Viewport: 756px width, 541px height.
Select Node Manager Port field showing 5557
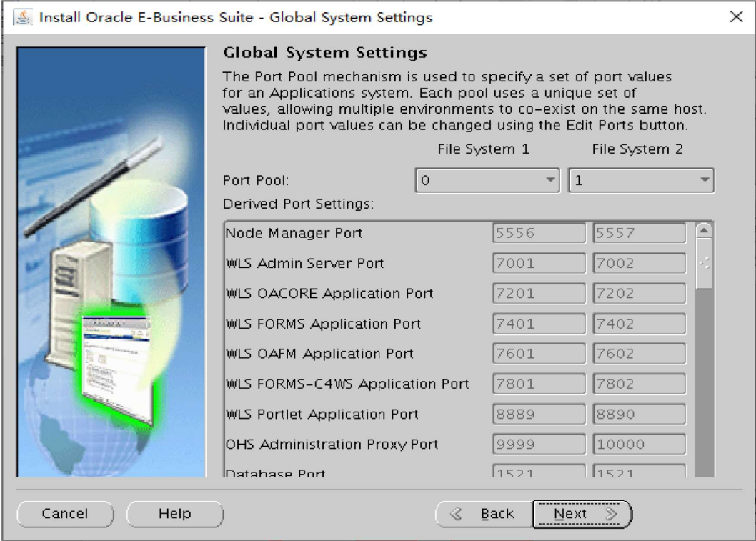(x=640, y=233)
